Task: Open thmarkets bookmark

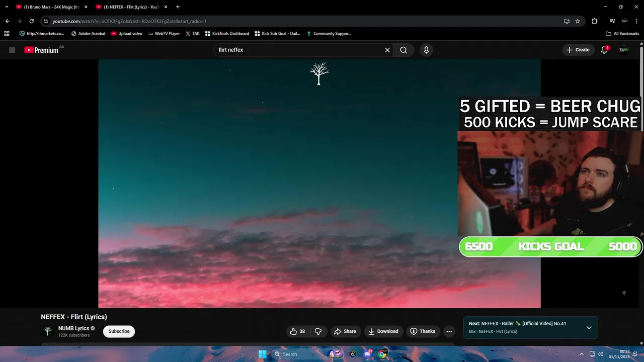Action: (42, 34)
